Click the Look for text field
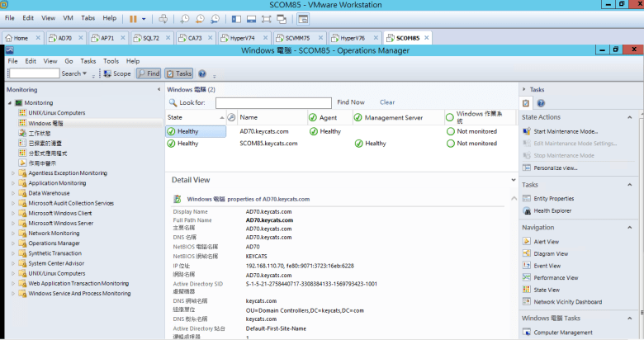Viewport: 644px width, 340px height. (273, 103)
